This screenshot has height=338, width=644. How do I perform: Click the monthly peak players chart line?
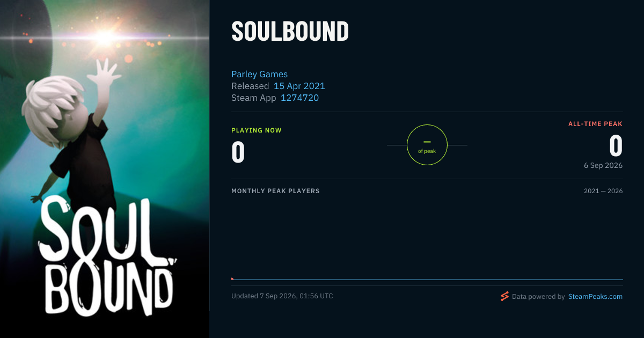click(427, 280)
